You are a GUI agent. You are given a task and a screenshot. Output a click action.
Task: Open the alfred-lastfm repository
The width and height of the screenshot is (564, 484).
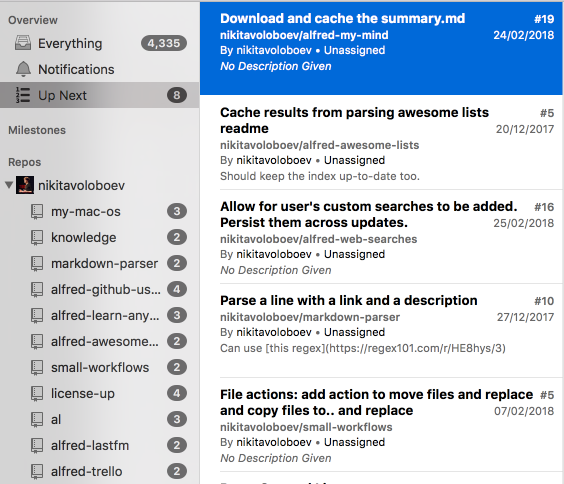[100, 446]
